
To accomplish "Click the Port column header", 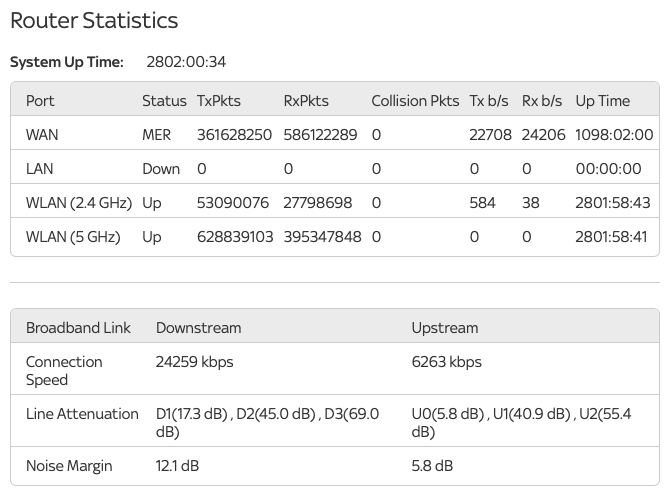I will click(40, 101).
